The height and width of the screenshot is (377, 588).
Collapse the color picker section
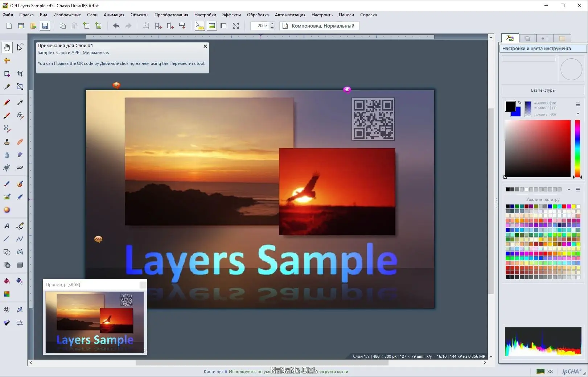point(578,113)
